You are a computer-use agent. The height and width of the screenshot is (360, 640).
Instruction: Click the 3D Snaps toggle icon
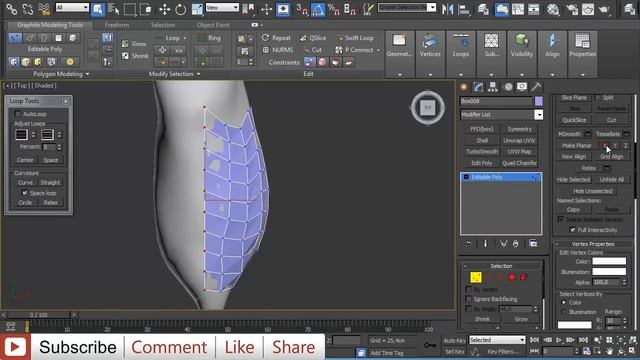[302, 9]
